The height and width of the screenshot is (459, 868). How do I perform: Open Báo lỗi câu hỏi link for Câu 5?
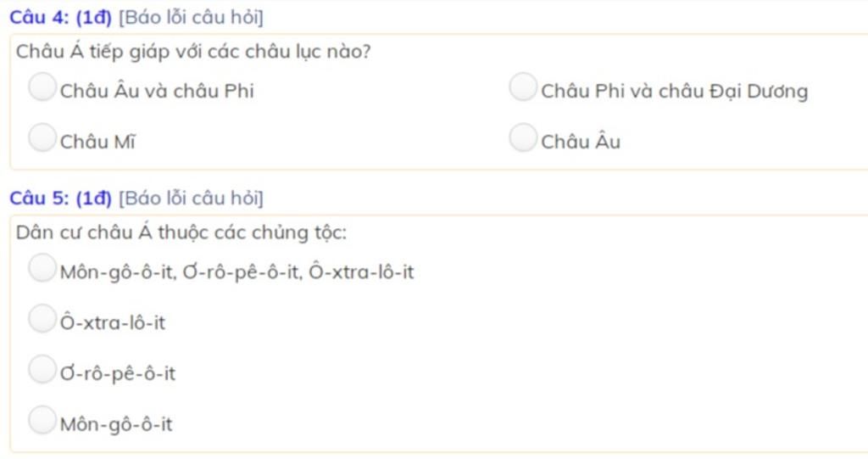coord(191,198)
